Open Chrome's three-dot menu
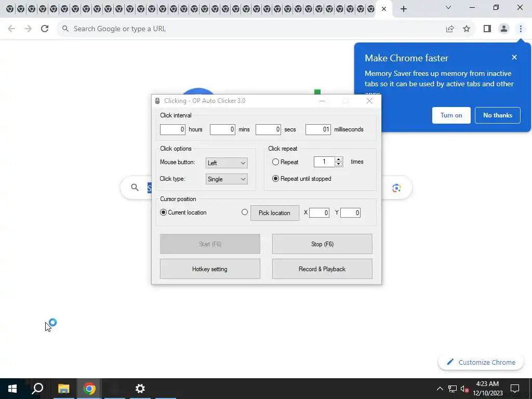Viewport: 532px width, 399px height. [521, 29]
